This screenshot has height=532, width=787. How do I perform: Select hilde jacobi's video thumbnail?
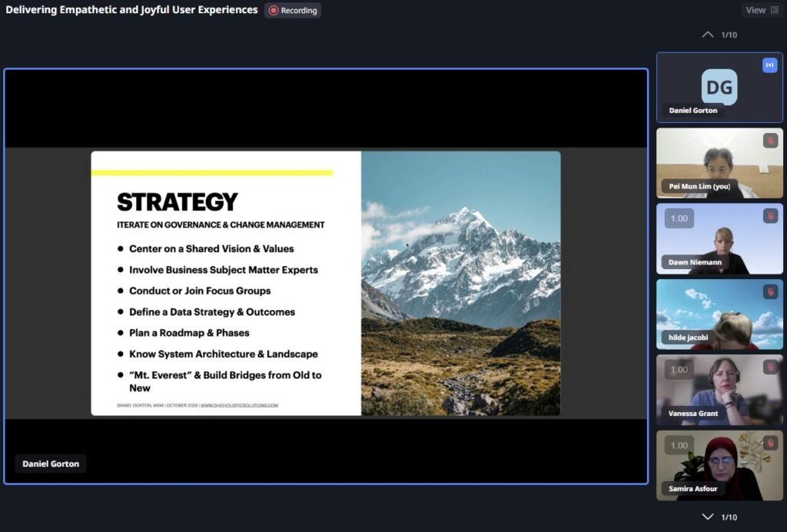(x=719, y=315)
